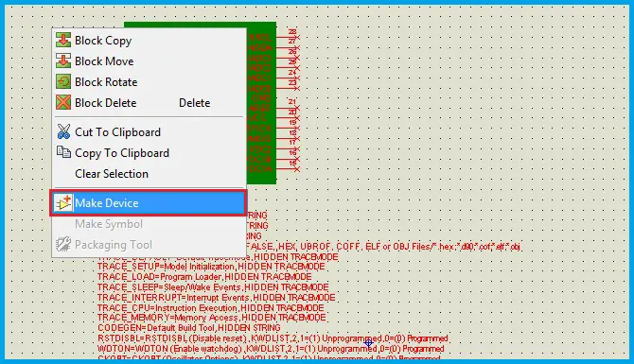The image size is (634, 364).
Task: Select the greyed Make Symbol entry
Action: coord(109,224)
